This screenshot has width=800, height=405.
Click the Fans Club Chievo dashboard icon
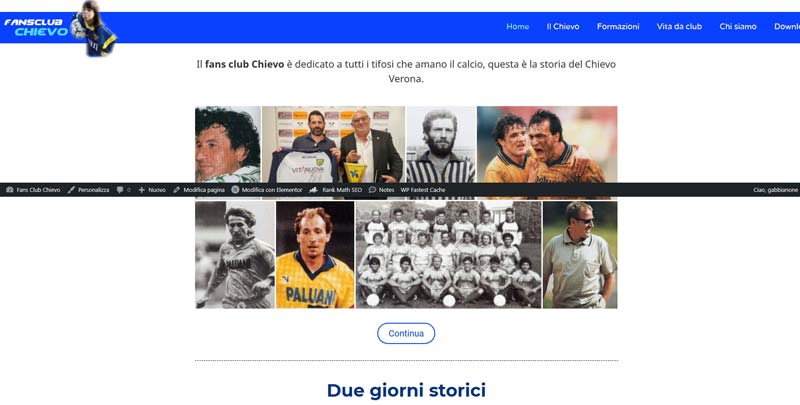(x=9, y=189)
